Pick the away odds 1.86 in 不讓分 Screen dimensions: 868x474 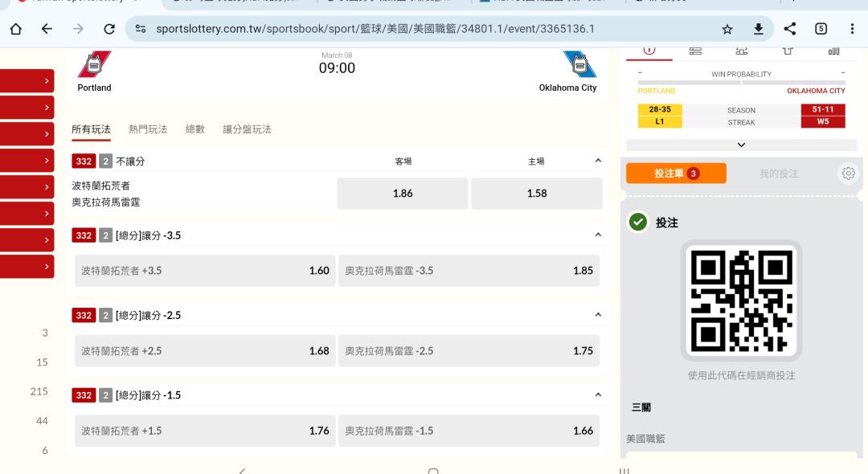[x=403, y=193]
